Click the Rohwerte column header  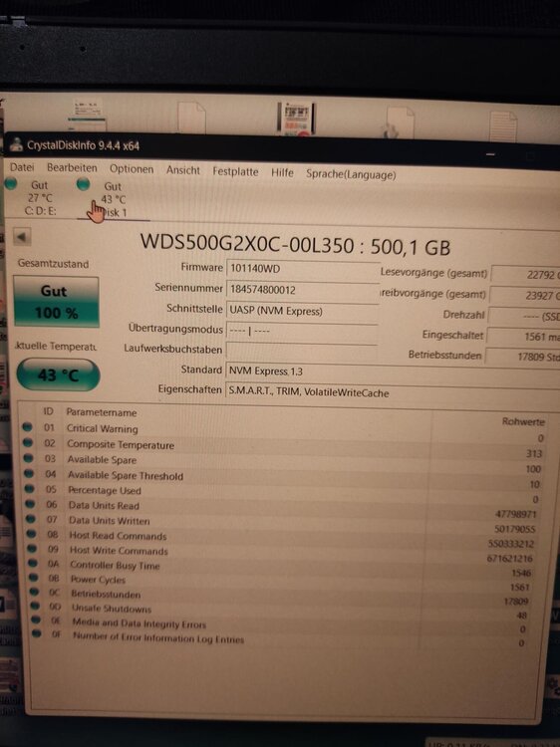[x=523, y=421]
